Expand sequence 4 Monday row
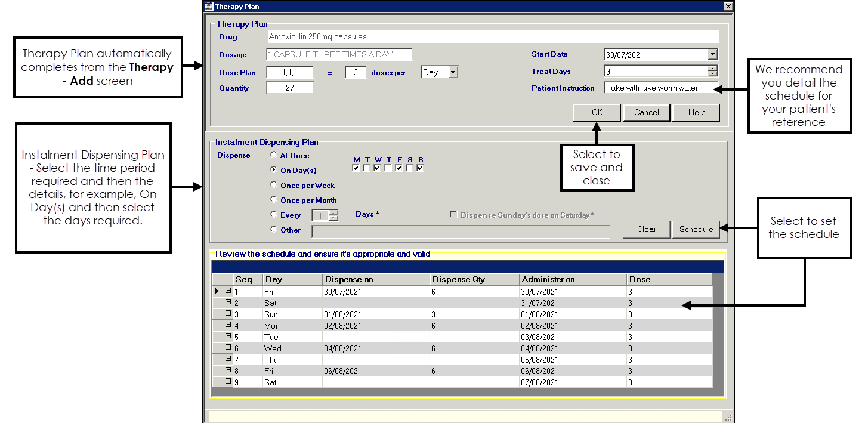Screen dimensions: 868x423 tap(228, 325)
